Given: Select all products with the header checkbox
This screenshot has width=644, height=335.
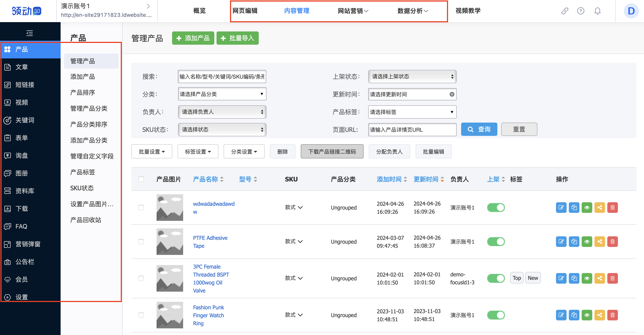Looking at the screenshot, I should click(141, 179).
